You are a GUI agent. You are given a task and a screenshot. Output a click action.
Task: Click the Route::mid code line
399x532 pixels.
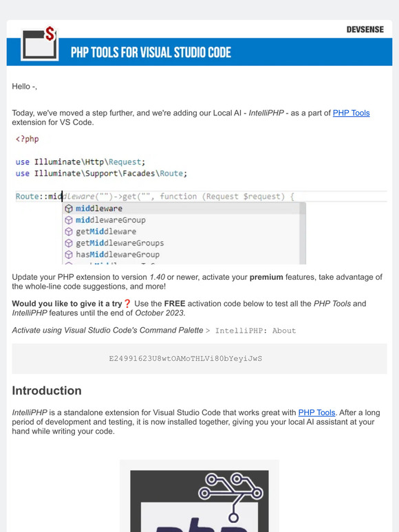(x=201, y=197)
